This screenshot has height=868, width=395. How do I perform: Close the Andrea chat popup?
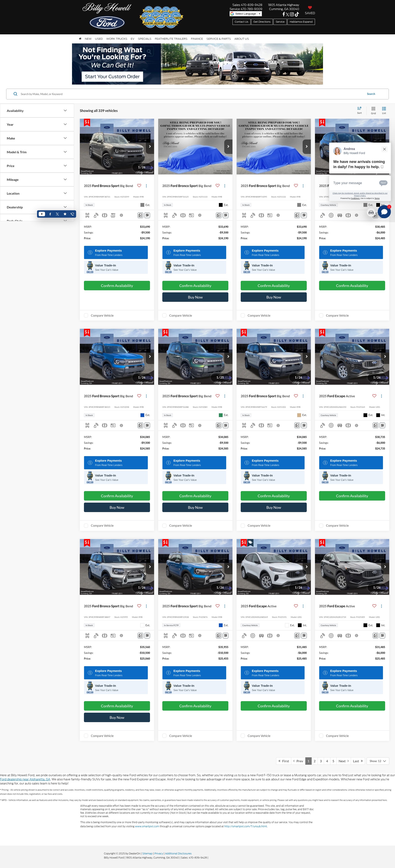coord(384,149)
